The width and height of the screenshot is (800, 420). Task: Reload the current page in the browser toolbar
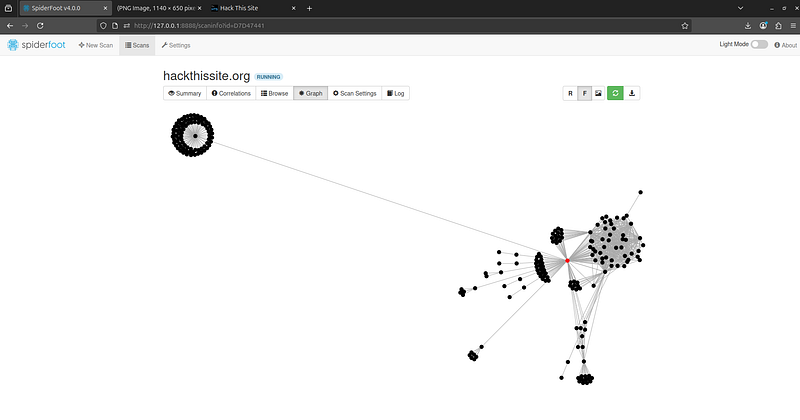tap(40, 26)
